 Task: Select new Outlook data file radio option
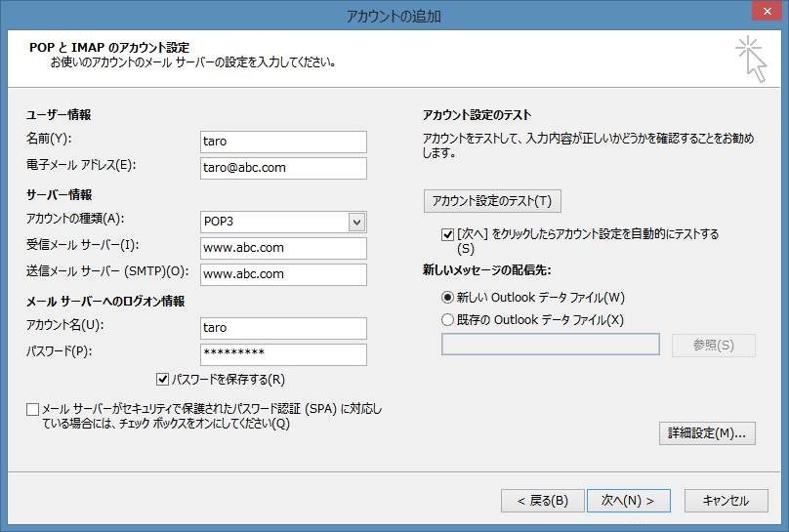click(447, 297)
